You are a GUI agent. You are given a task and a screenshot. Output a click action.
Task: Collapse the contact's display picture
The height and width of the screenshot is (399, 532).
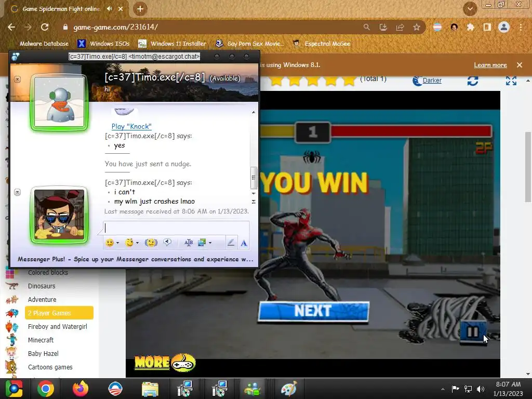[17, 79]
